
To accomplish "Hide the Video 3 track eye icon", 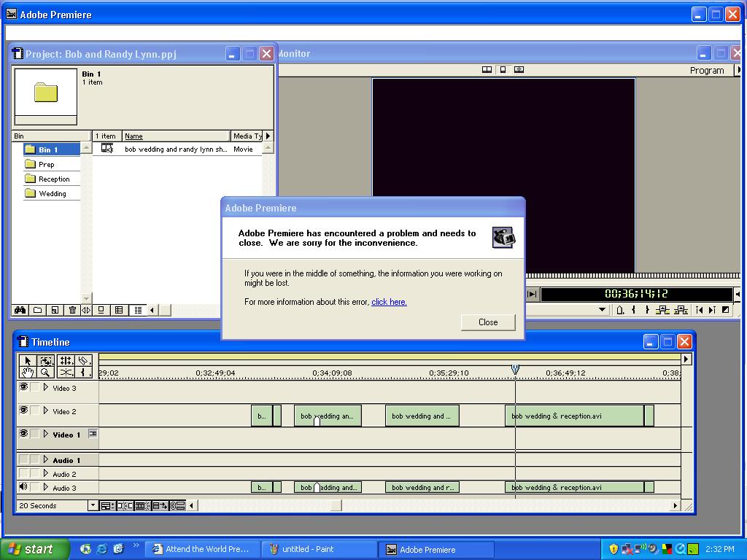I will (23, 387).
